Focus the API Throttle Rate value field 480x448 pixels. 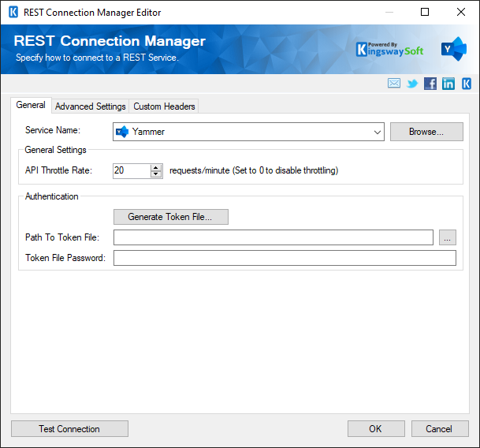point(132,170)
